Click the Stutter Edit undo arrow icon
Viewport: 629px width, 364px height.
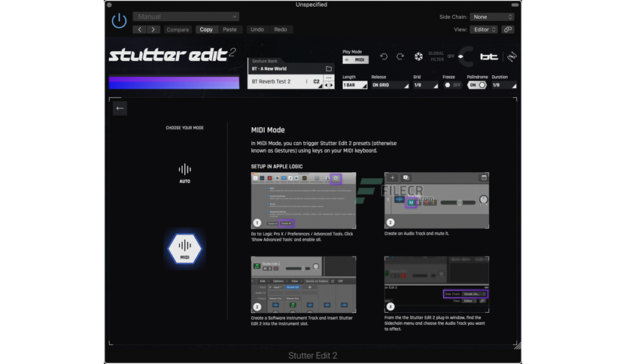[384, 56]
